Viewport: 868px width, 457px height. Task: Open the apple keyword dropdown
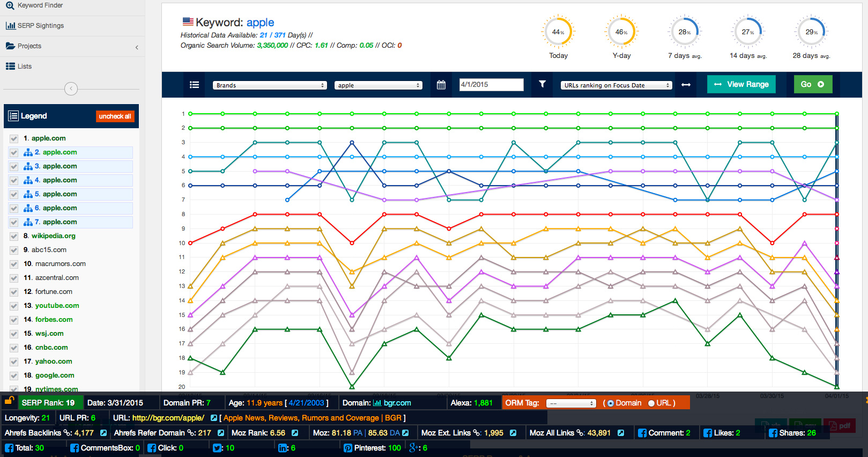point(379,85)
